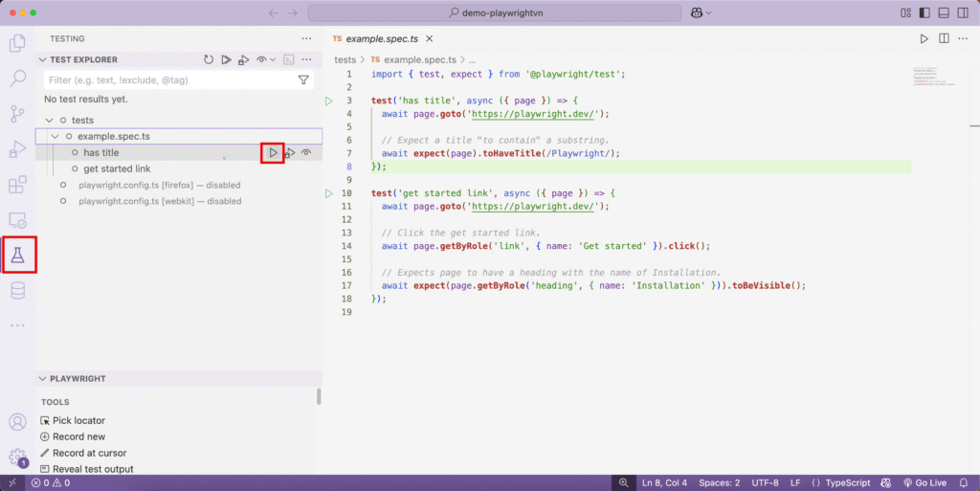Select playwright.config.ts [firefox] disabled item
Screen dimensions: 980x491
(160, 185)
